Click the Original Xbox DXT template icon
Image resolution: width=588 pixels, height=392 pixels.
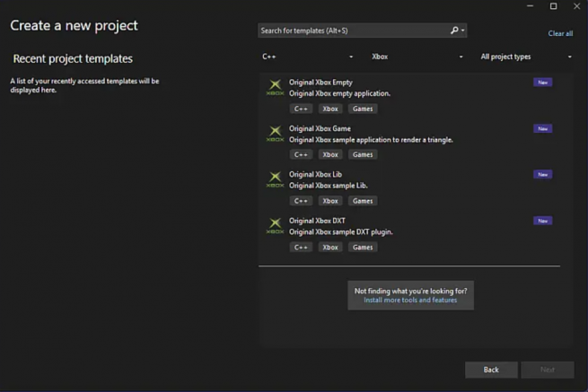(275, 226)
